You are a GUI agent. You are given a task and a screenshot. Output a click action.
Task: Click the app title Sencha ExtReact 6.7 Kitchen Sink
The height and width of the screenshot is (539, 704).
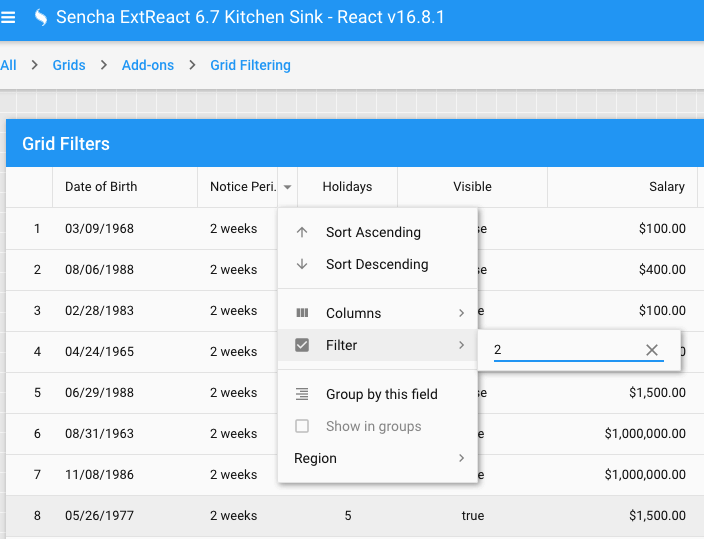pyautogui.click(x=250, y=17)
